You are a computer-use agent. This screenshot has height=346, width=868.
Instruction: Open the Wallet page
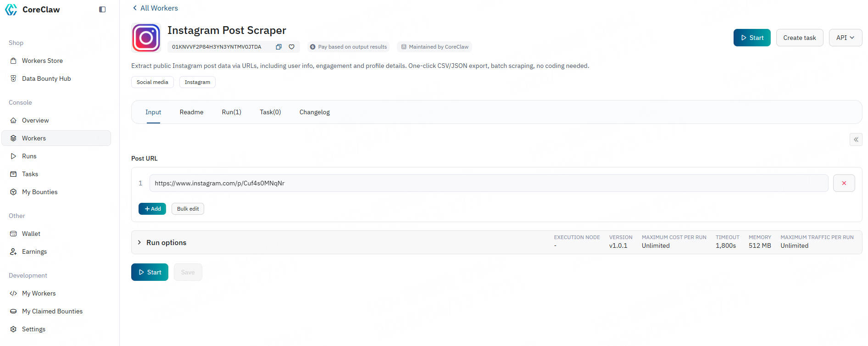(x=31, y=234)
